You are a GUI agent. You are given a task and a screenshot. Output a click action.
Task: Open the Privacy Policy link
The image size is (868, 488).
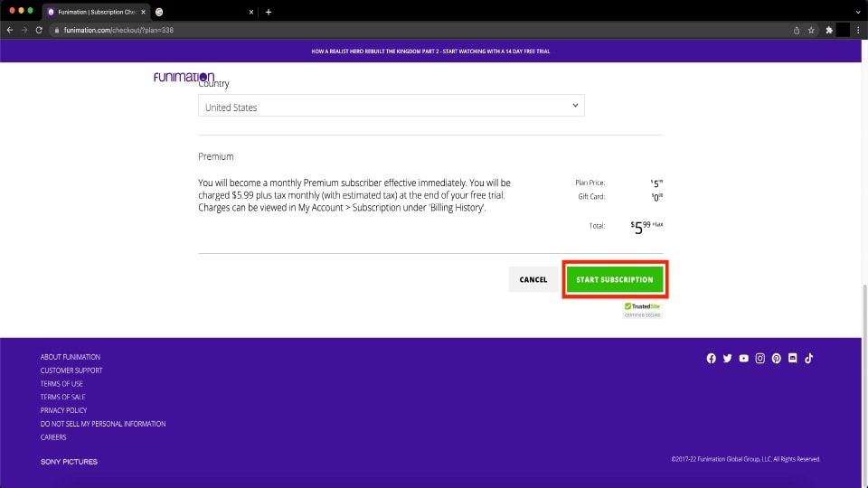tap(63, 410)
